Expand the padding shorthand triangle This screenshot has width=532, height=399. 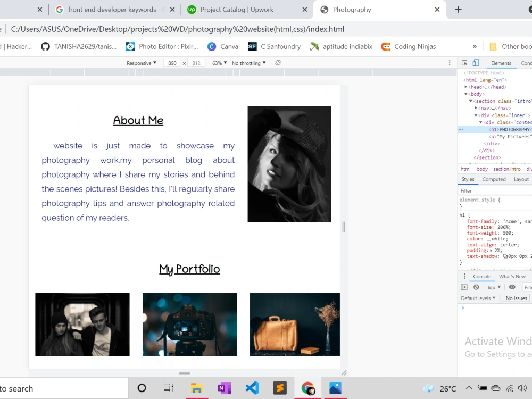point(491,251)
